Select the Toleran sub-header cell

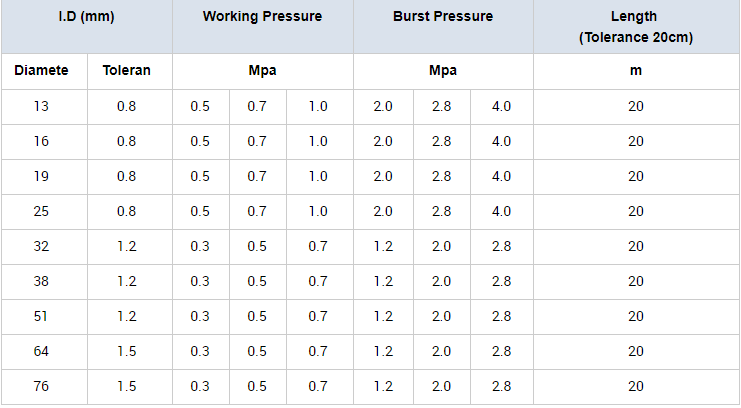pos(126,71)
